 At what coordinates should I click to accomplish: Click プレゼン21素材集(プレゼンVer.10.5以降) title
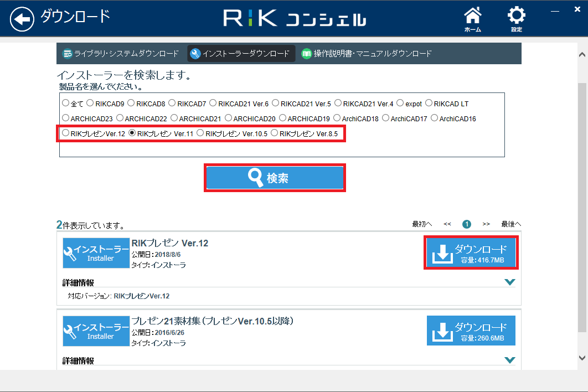coord(212,321)
